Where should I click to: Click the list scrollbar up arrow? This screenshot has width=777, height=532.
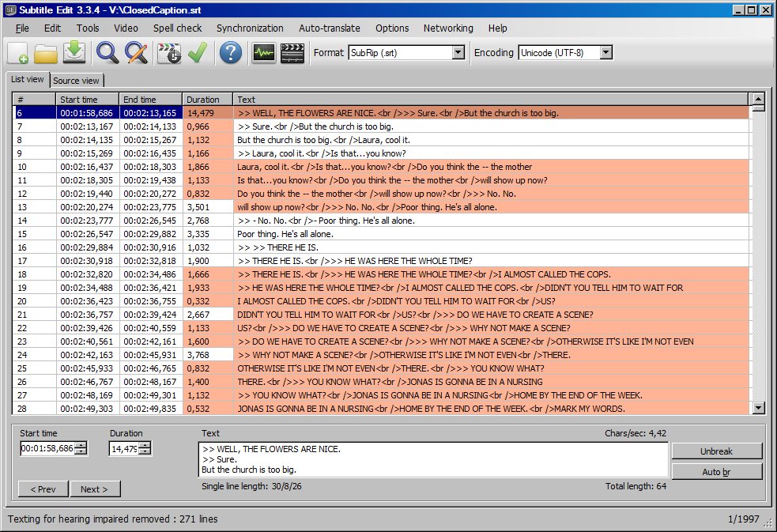click(x=758, y=99)
